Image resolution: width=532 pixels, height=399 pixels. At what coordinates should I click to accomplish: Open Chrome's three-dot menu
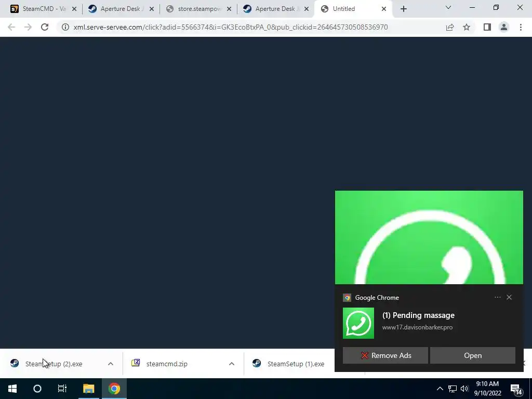click(521, 27)
